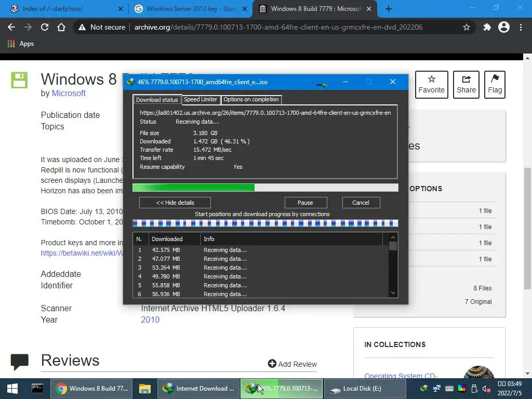Open File Explorer from the taskbar
Image resolution: width=532 pixels, height=399 pixels.
tap(145, 389)
